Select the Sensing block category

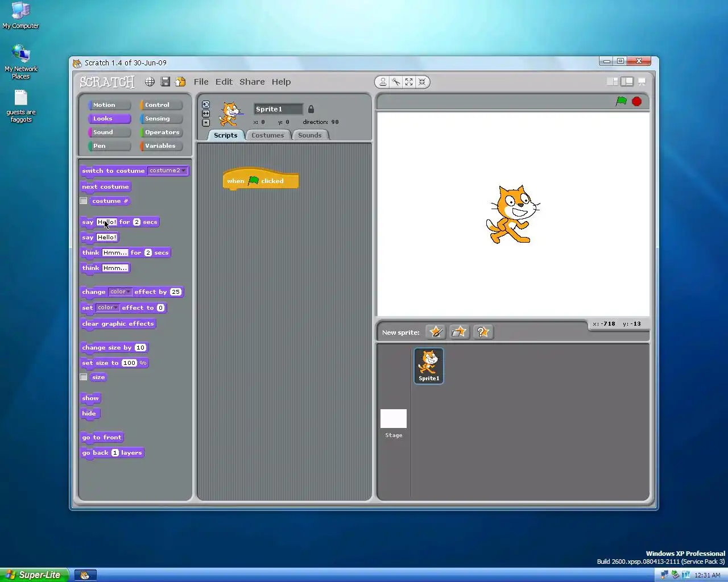click(x=162, y=119)
